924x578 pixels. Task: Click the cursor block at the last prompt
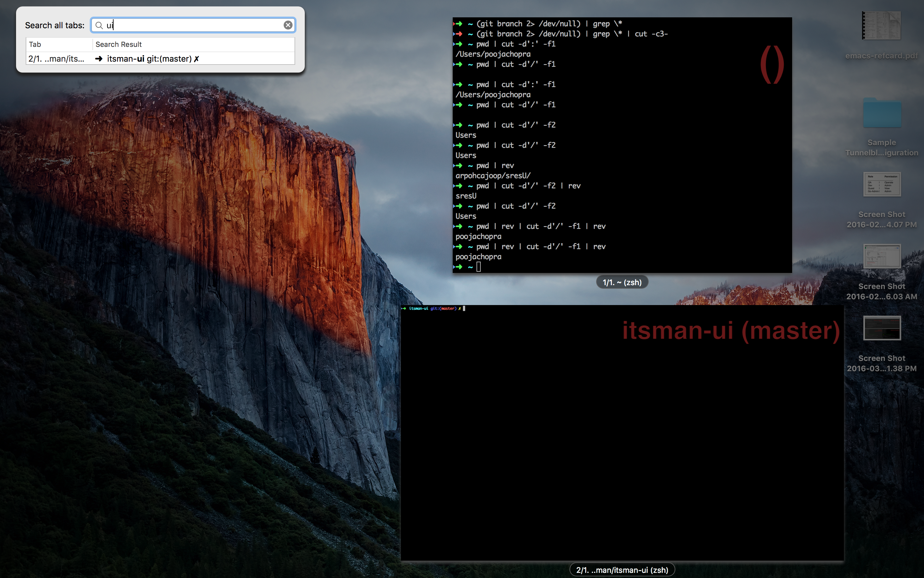pos(478,267)
